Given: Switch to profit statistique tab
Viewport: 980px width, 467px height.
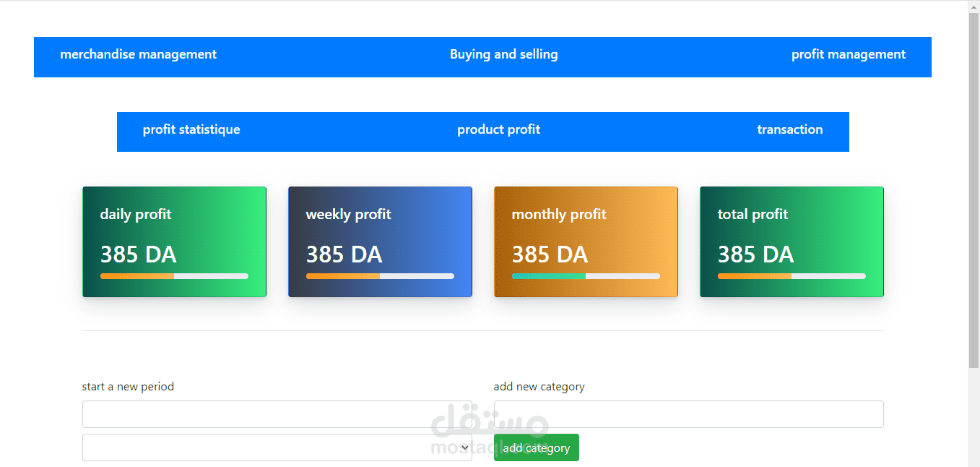Looking at the screenshot, I should pos(191,130).
